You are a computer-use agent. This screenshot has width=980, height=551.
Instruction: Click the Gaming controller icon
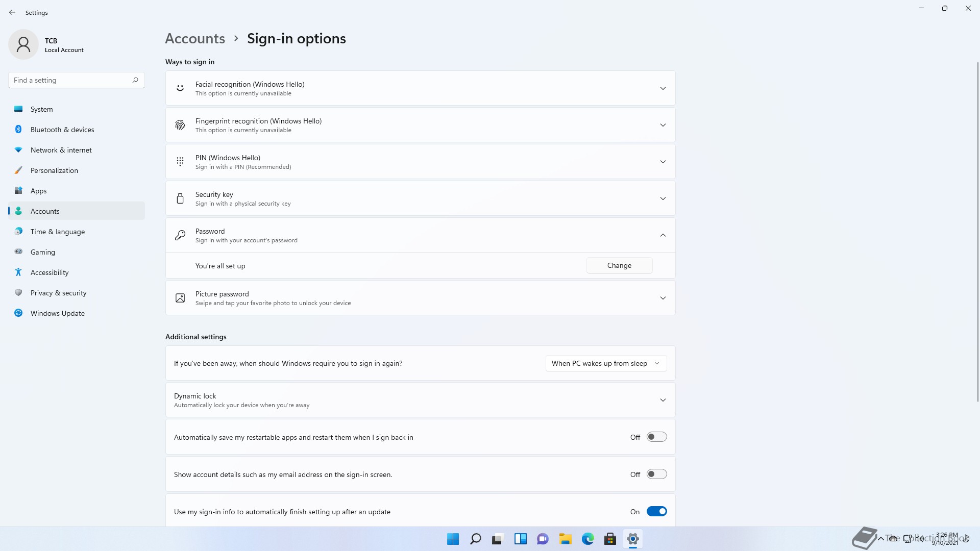coord(18,252)
